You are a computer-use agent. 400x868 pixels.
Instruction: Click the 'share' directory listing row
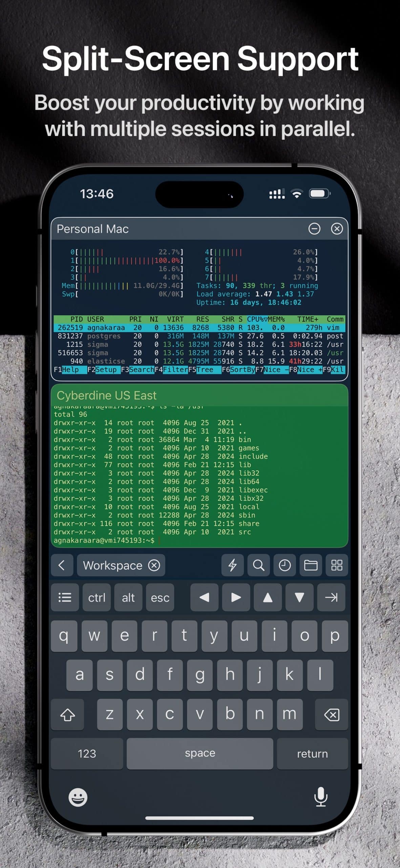pyautogui.click(x=156, y=524)
